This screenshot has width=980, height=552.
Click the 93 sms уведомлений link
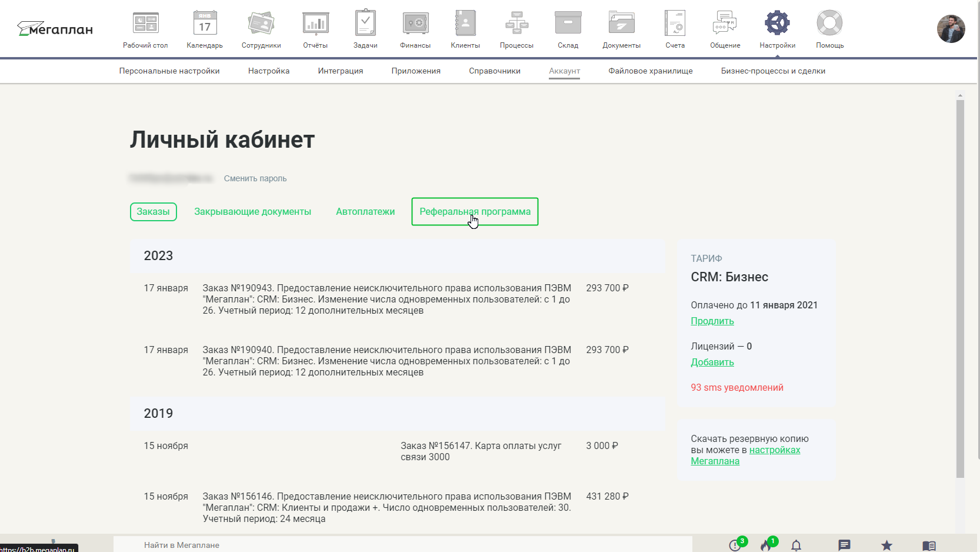click(x=737, y=387)
